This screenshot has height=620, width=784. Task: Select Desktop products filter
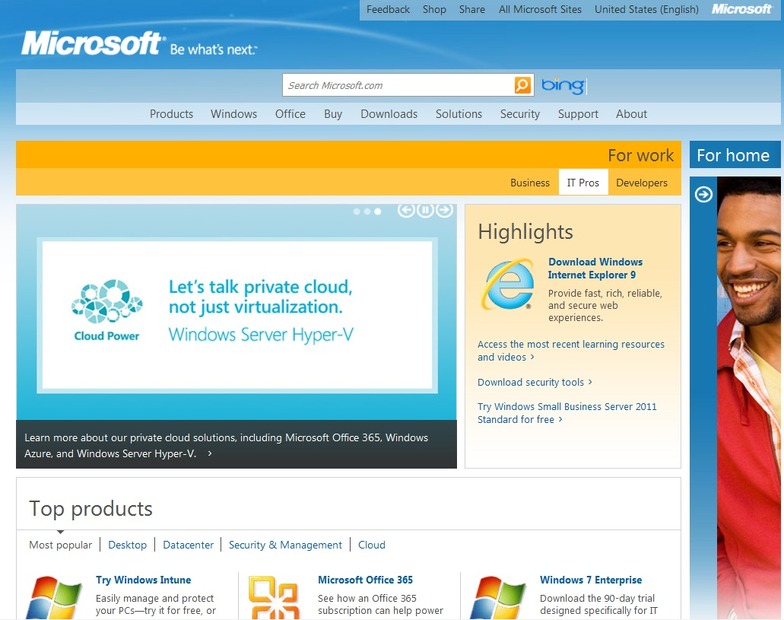128,544
